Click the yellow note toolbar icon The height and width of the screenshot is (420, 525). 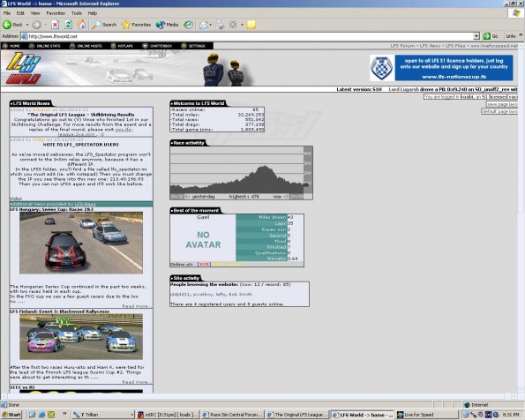coord(251,25)
